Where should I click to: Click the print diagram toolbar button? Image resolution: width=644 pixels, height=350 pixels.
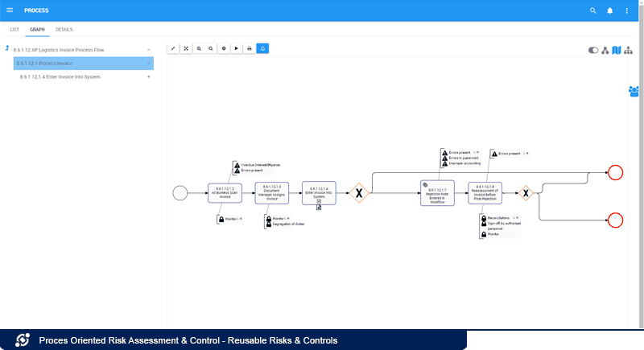(250, 48)
